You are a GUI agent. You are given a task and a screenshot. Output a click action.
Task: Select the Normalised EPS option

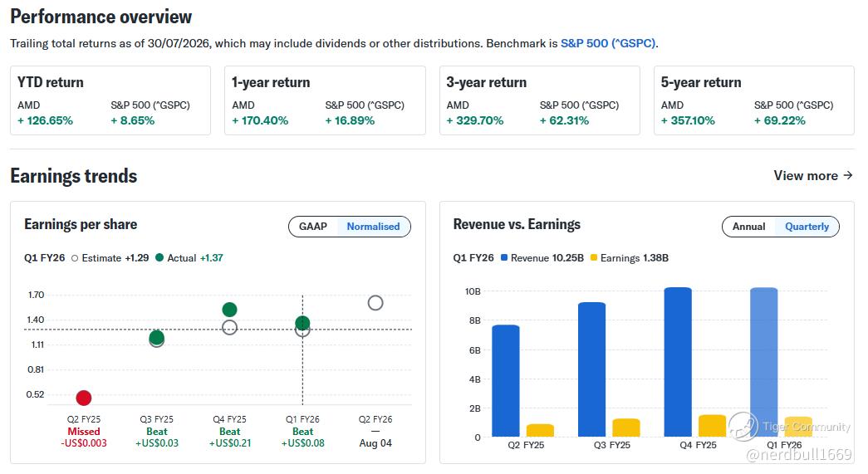pyautogui.click(x=373, y=227)
